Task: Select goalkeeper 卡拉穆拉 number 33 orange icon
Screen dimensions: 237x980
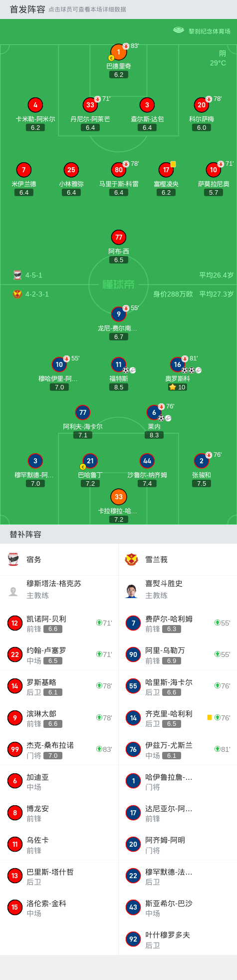Action: click(x=118, y=497)
